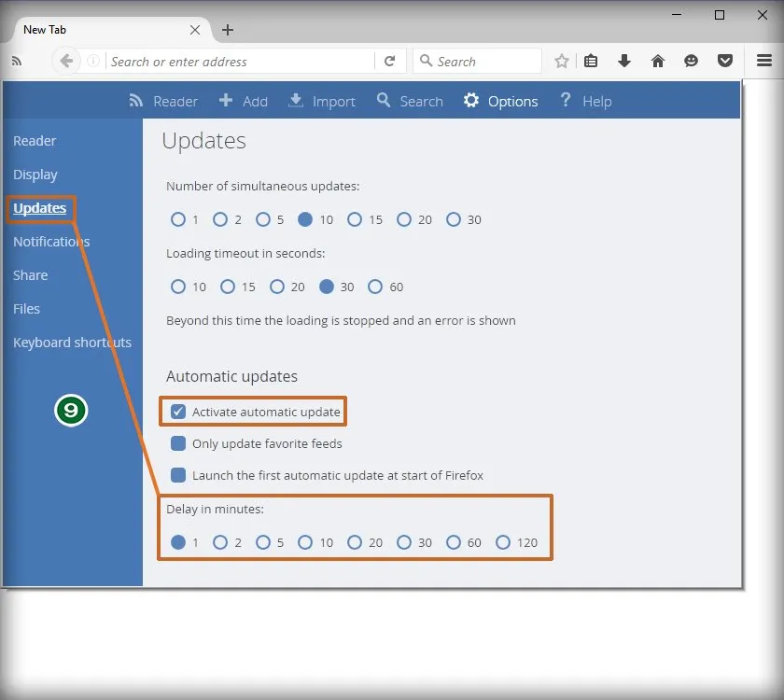
Task: Reload the page with the refresh icon
Action: click(389, 61)
